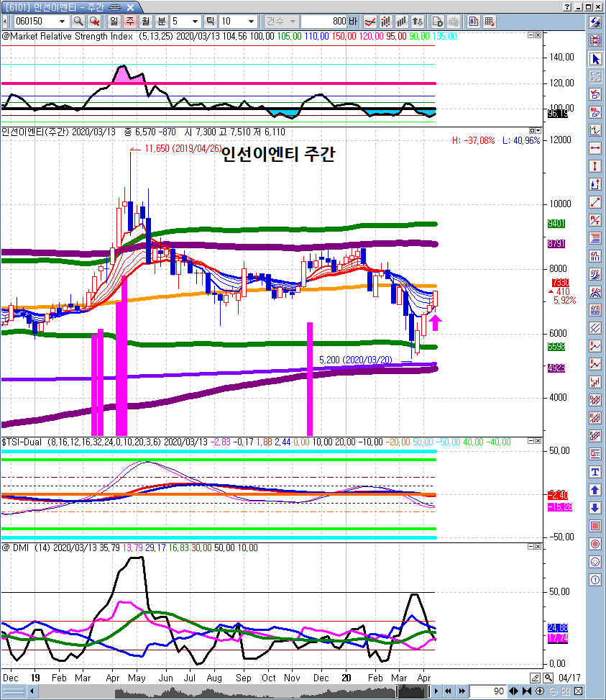Toggle the weekly (주) period button
The height and width of the screenshot is (700, 606).
click(x=131, y=21)
